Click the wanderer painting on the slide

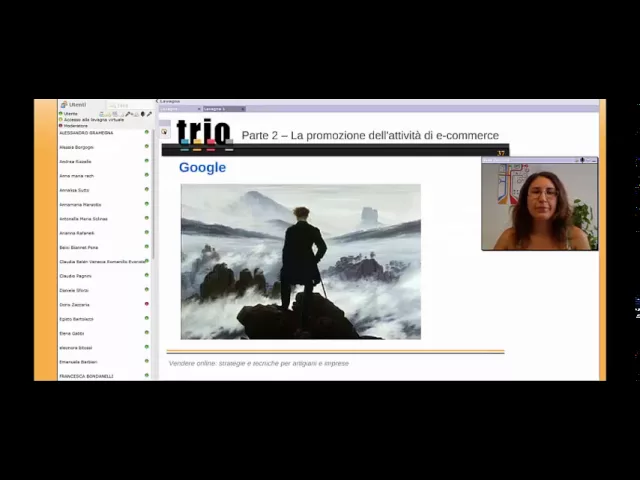point(301,262)
